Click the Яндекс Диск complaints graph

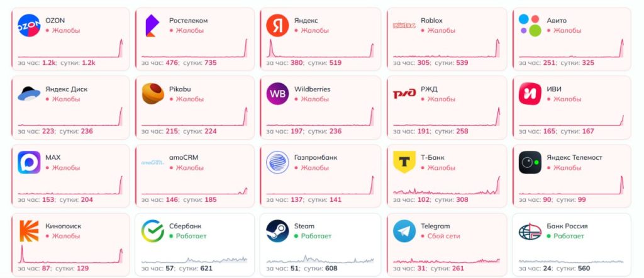point(70,116)
